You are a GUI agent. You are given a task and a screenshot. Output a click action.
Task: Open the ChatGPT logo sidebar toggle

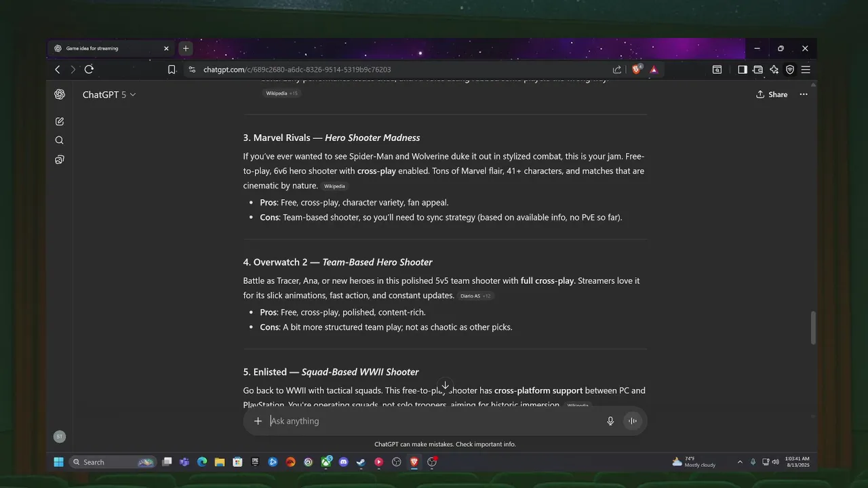[60, 95]
